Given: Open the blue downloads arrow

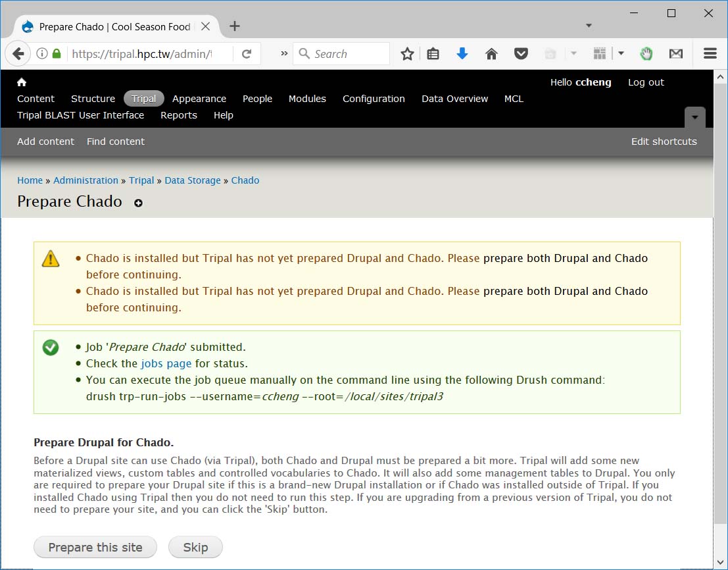Looking at the screenshot, I should pos(462,54).
